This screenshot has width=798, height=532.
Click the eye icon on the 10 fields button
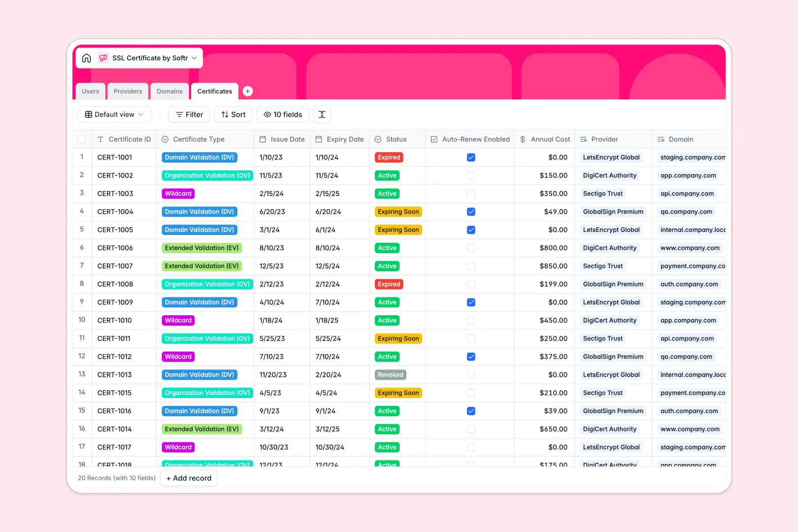(x=266, y=114)
